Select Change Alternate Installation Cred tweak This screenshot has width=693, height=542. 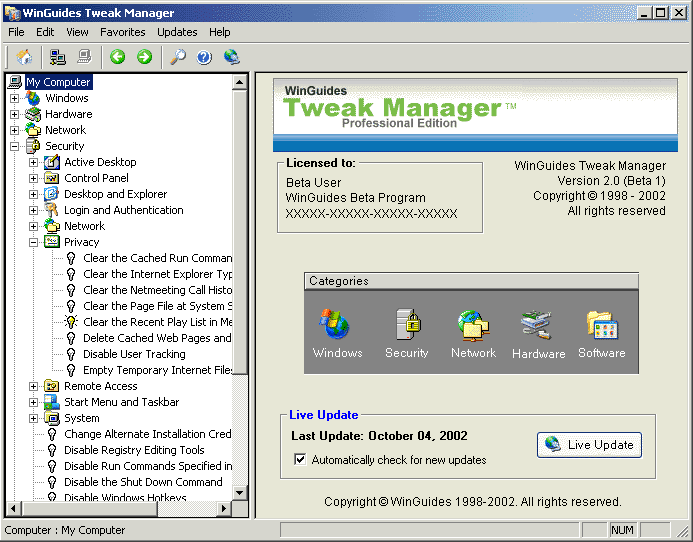[148, 434]
